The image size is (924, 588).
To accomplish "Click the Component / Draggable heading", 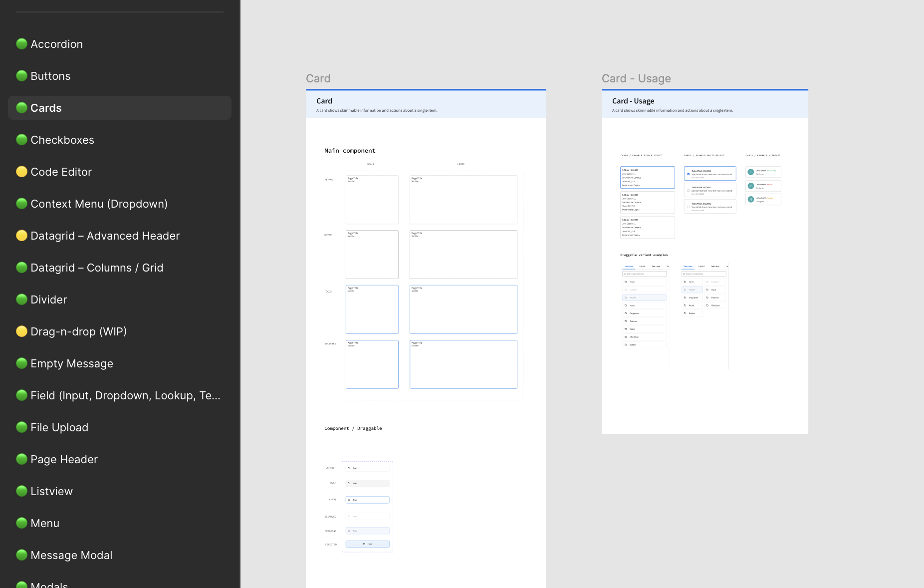I will (353, 428).
